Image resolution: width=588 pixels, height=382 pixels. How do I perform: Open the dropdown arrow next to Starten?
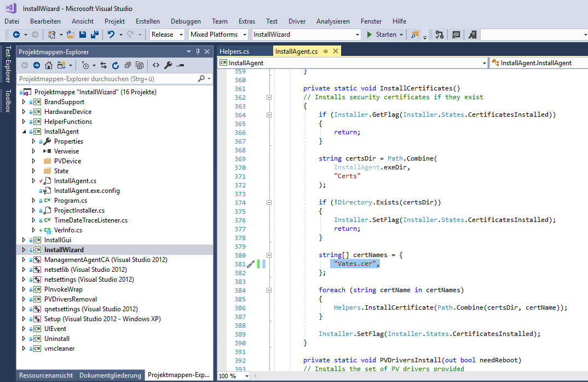point(401,35)
